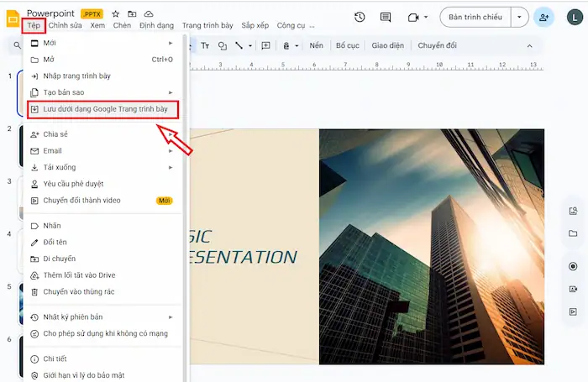The width and height of the screenshot is (588, 382).
Task: Select Lưu dưới dạng Google Trang trình bày
Action: [x=105, y=109]
